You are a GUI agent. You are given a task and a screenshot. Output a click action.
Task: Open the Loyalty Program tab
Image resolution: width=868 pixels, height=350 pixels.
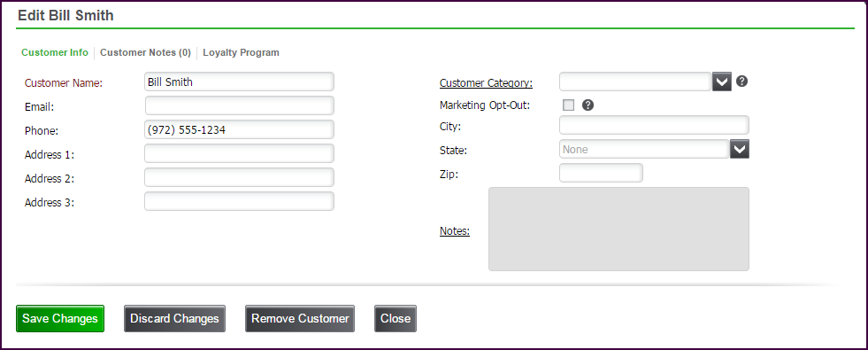[241, 52]
